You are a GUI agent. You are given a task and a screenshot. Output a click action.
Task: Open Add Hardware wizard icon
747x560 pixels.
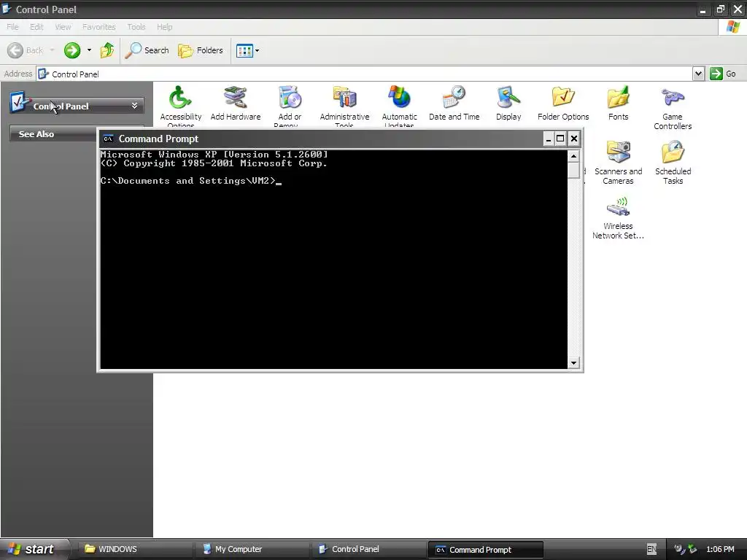[x=236, y=104]
